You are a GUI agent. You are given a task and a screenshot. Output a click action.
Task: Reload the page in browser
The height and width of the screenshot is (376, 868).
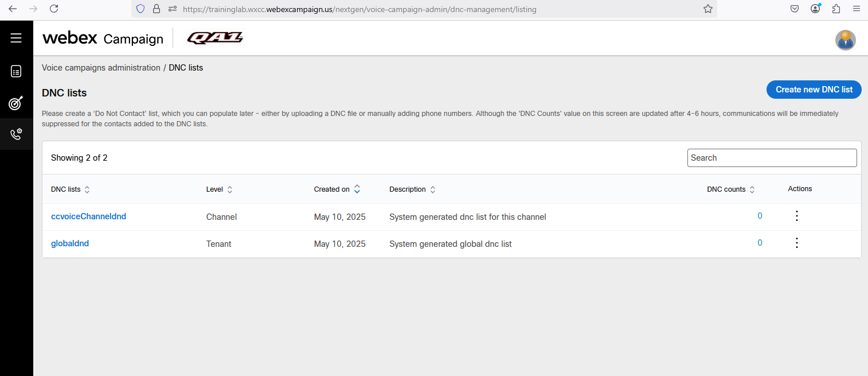coord(54,9)
